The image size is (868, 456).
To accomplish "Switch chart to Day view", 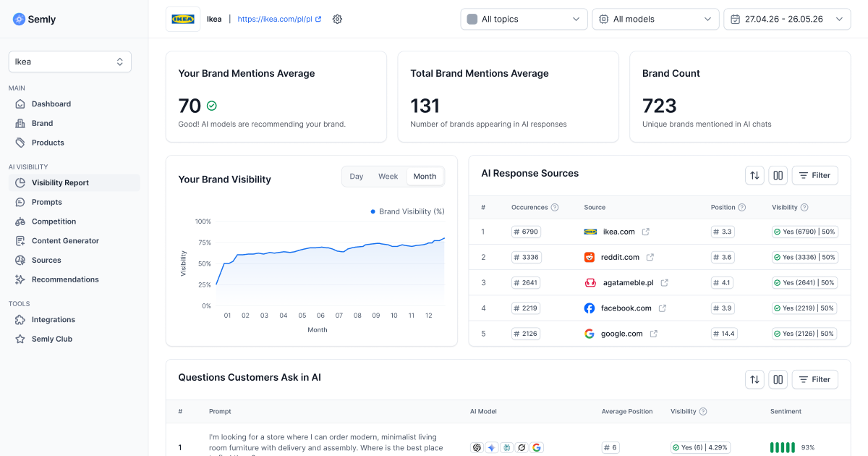I will (357, 177).
